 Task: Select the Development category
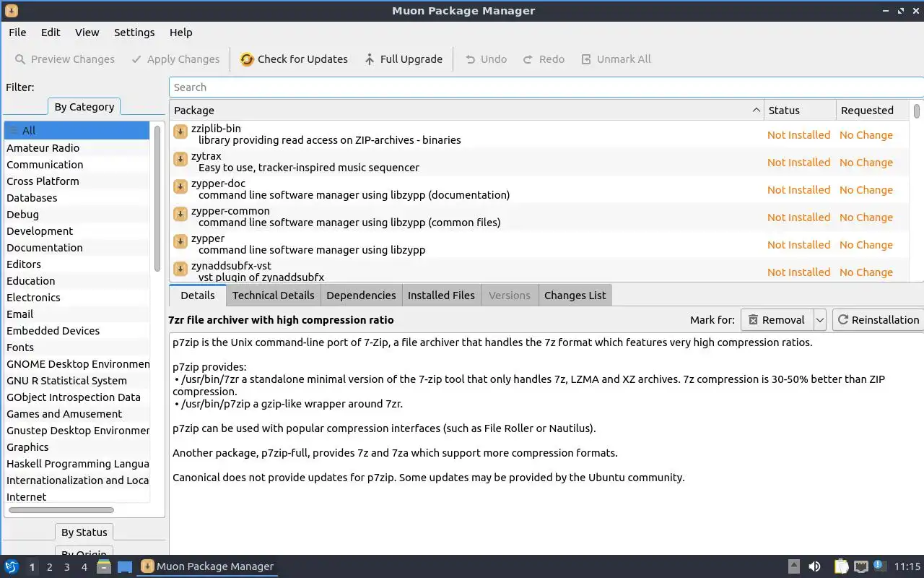pos(77,231)
